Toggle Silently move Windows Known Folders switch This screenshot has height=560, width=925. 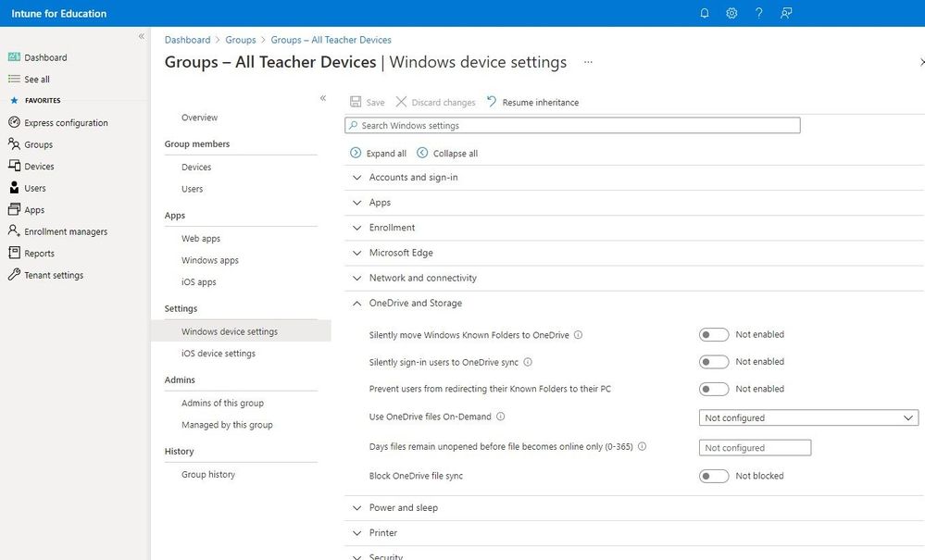pos(714,335)
